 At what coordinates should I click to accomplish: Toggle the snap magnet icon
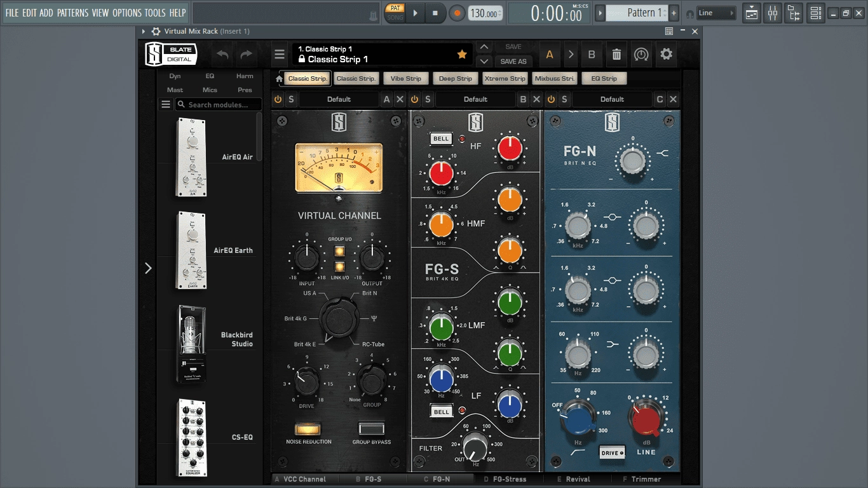(690, 13)
